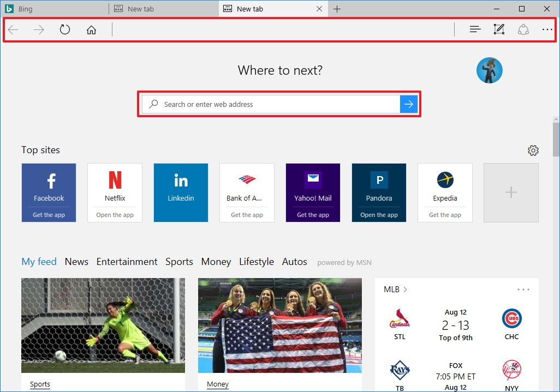560x392 pixels.
Task: Click the St. Louis Cardinals logo
Action: coord(400,318)
